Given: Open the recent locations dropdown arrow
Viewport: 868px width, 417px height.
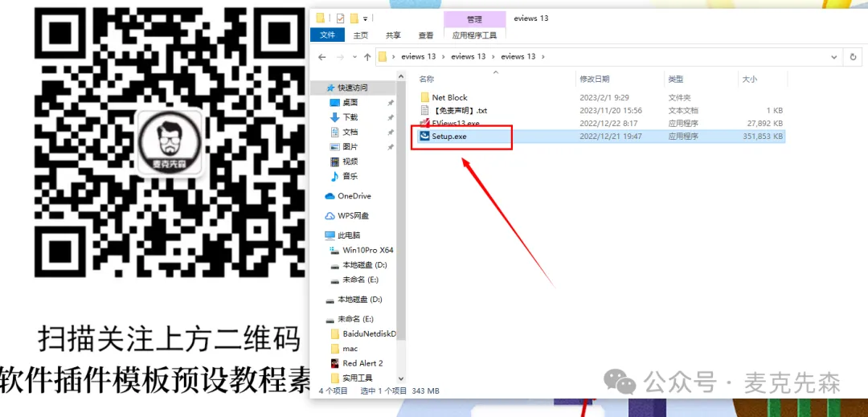Looking at the screenshot, I should pyautogui.click(x=355, y=58).
